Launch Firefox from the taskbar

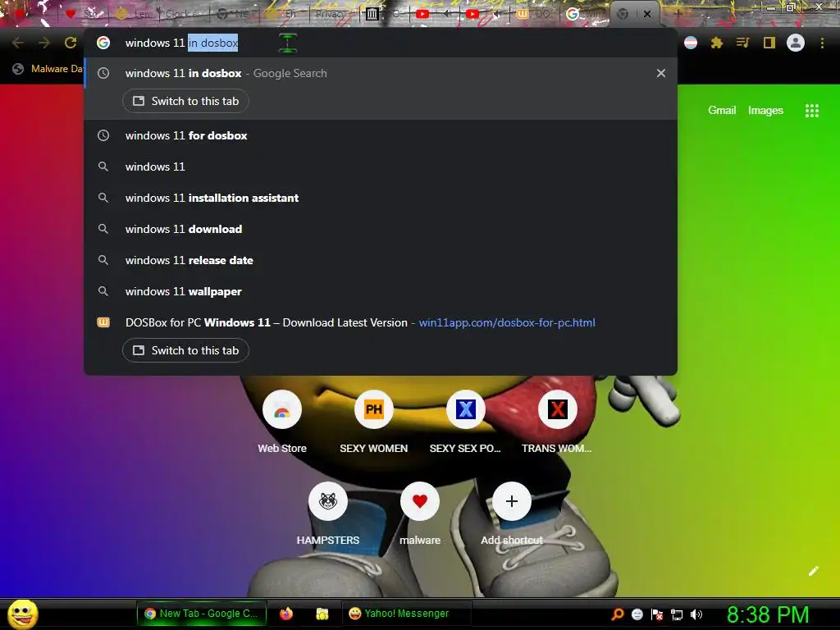point(286,614)
